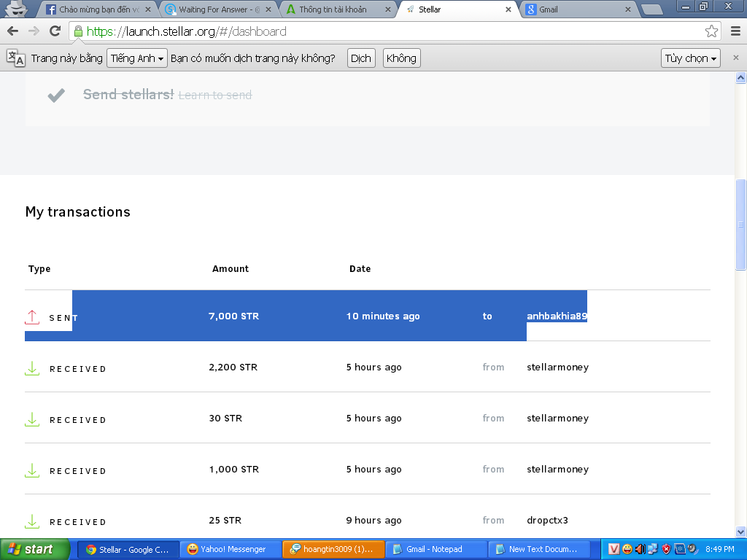Open Tùy chọn options dropdown

tap(690, 58)
